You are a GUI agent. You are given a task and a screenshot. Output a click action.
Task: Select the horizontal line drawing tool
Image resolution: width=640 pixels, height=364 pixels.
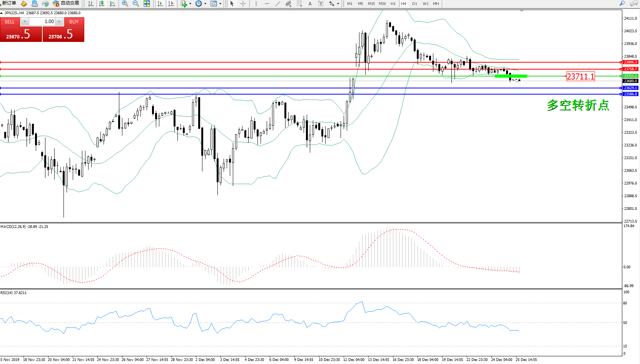267,3
